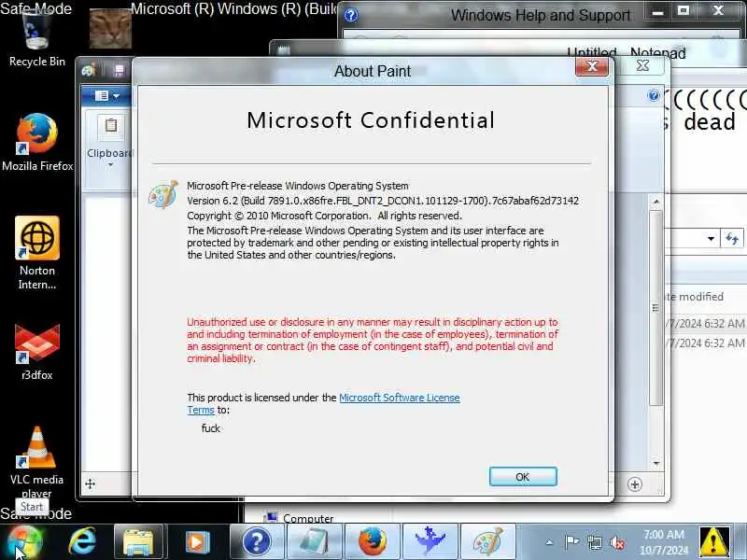Minimize the Windows Help and Support window

(657, 11)
